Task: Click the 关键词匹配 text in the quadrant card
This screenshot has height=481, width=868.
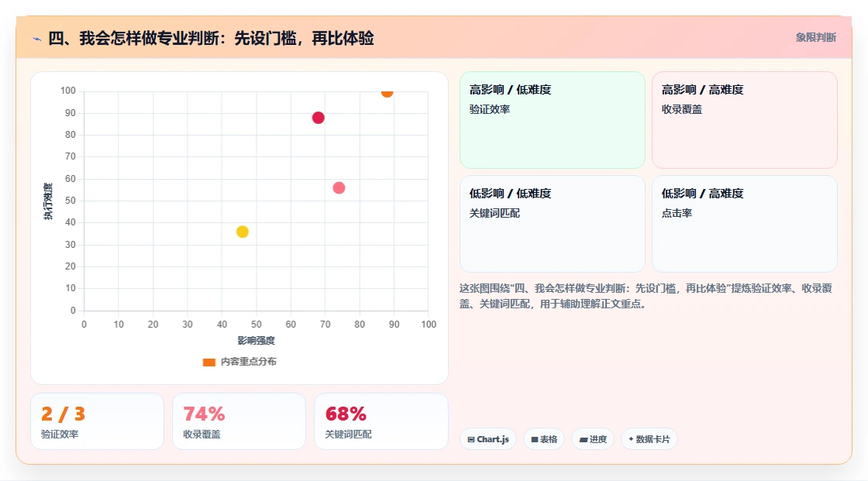Action: pyautogui.click(x=495, y=213)
